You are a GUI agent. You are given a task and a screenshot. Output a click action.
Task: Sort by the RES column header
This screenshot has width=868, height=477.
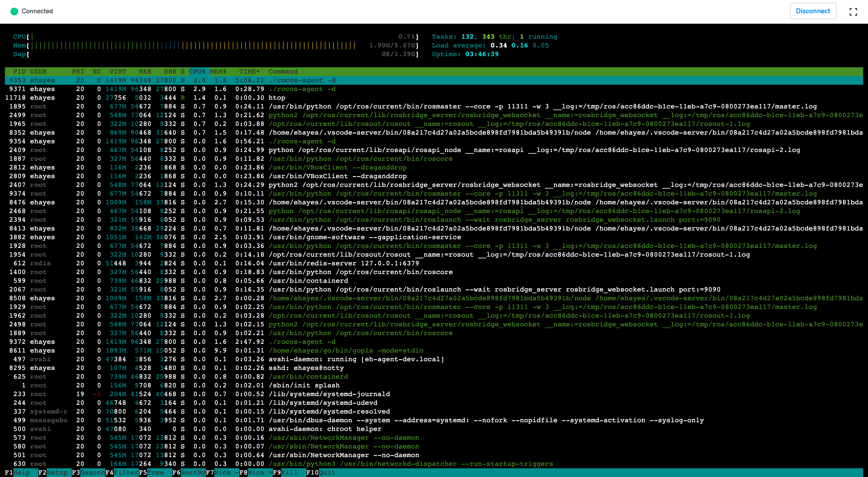pyautogui.click(x=145, y=71)
